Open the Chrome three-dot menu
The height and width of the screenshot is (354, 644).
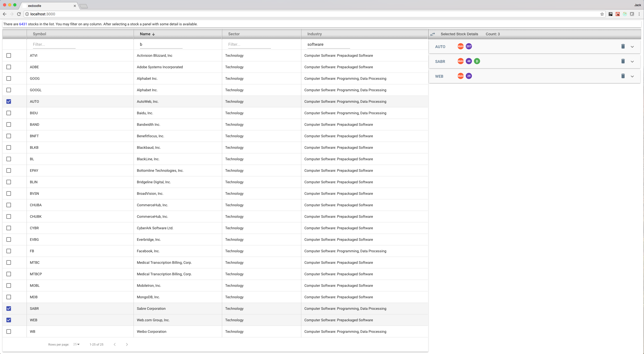(x=639, y=14)
